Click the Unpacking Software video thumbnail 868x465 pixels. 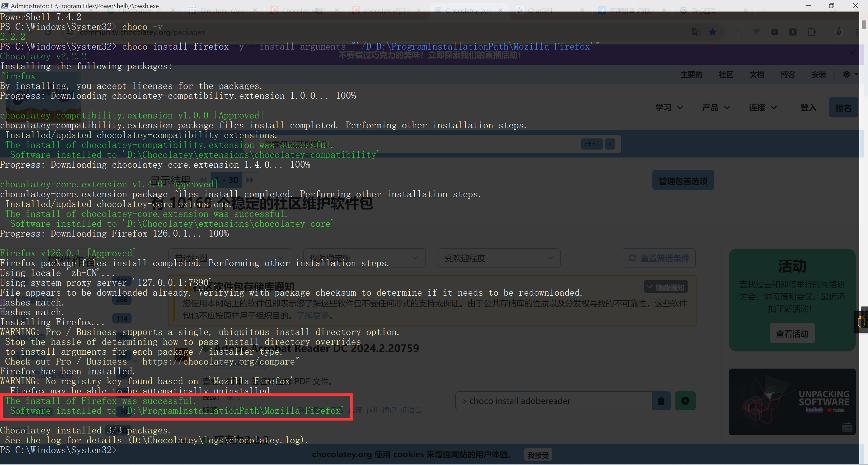pos(792,402)
